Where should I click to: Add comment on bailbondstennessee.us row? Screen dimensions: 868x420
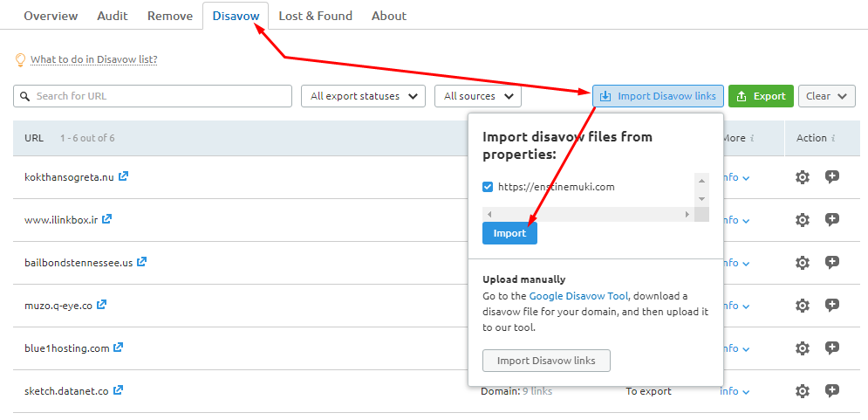(832, 263)
